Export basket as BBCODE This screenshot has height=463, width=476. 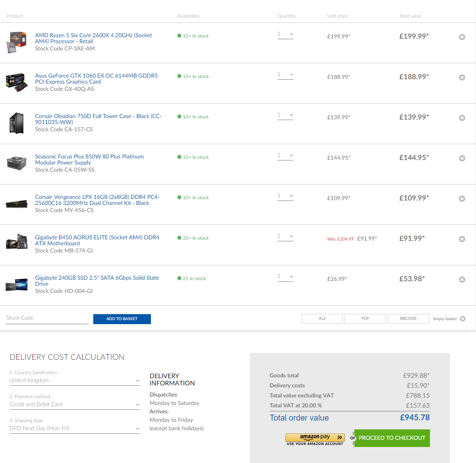click(x=408, y=319)
